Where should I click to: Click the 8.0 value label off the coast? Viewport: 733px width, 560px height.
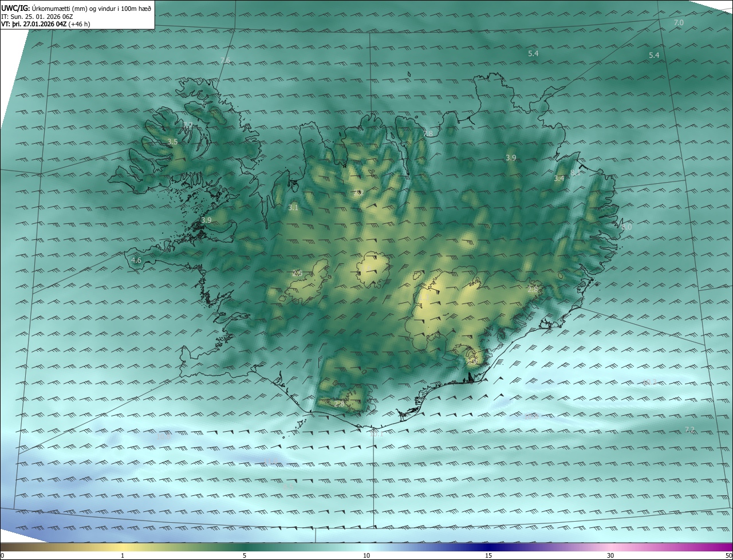tap(626, 227)
